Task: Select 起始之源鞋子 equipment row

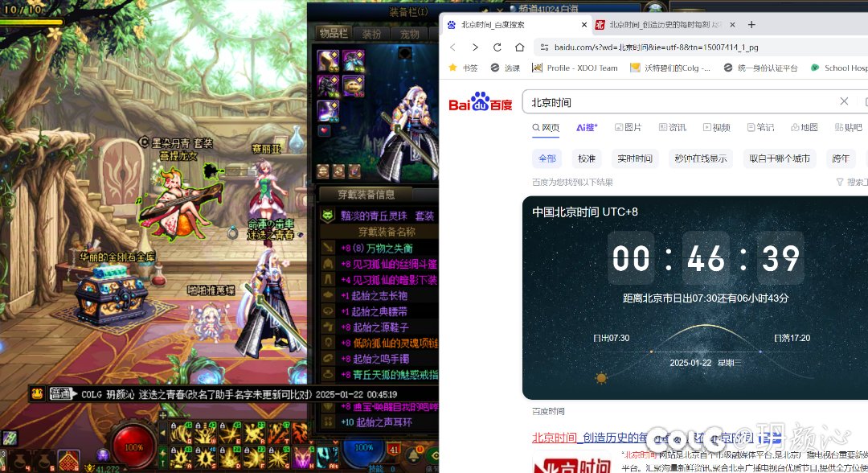Action: pos(379,327)
